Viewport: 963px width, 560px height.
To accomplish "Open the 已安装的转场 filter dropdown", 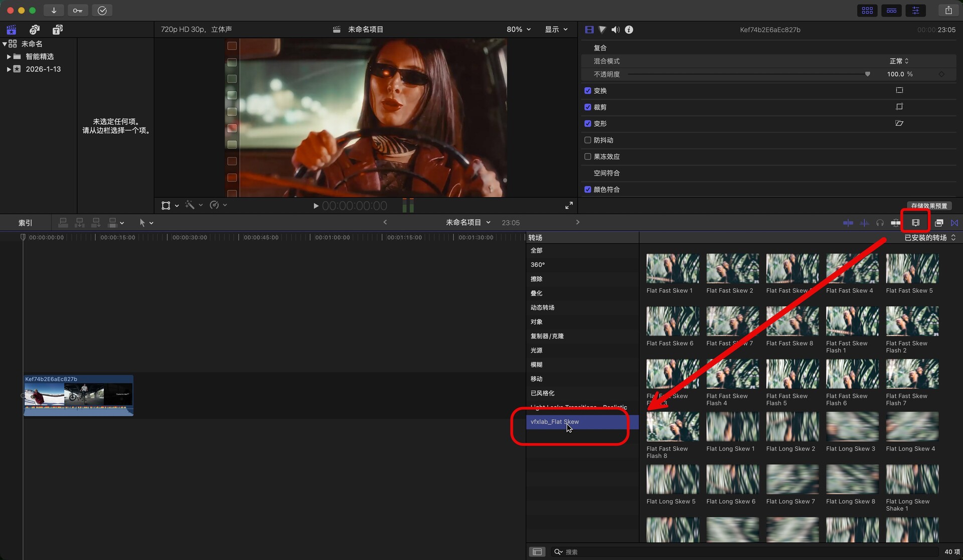I will point(929,238).
